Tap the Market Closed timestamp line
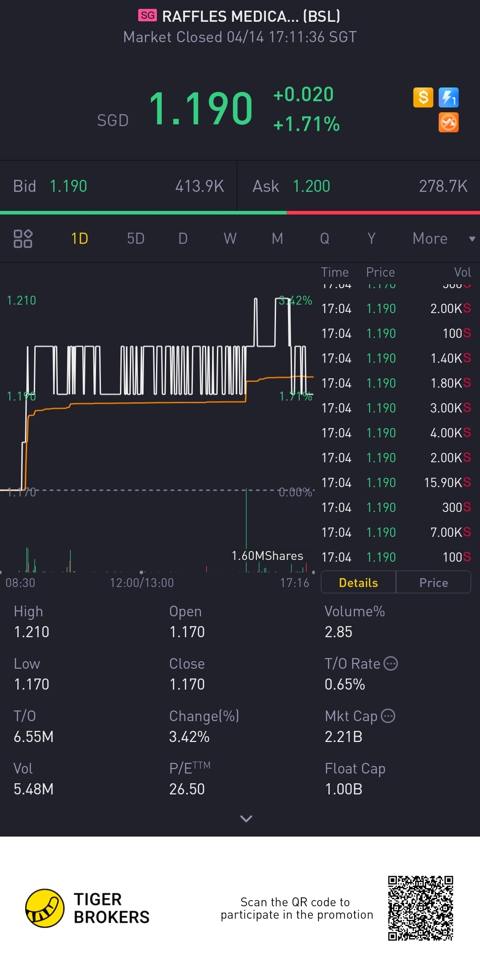 [x=240, y=37]
